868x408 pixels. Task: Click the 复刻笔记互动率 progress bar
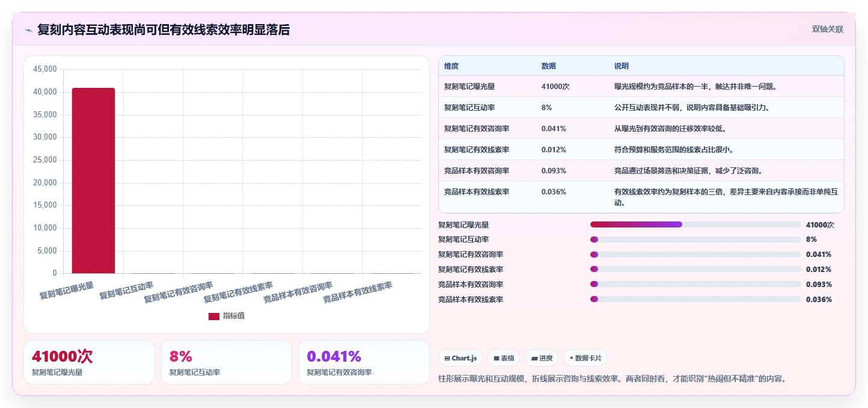click(x=695, y=240)
